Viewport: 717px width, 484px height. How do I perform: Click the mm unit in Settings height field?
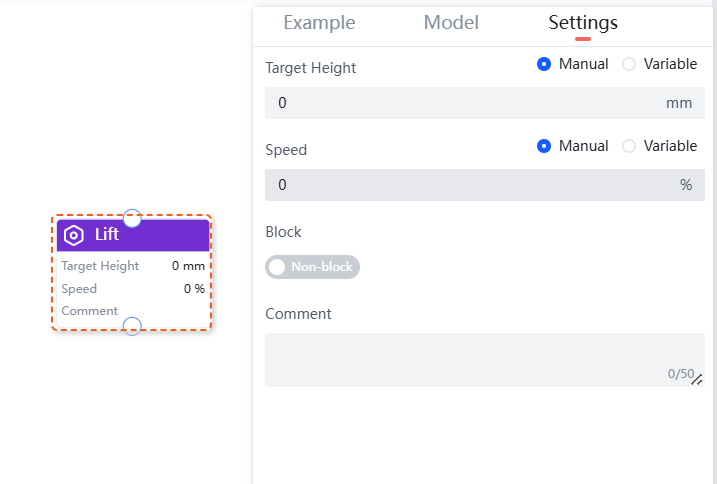[678, 103]
